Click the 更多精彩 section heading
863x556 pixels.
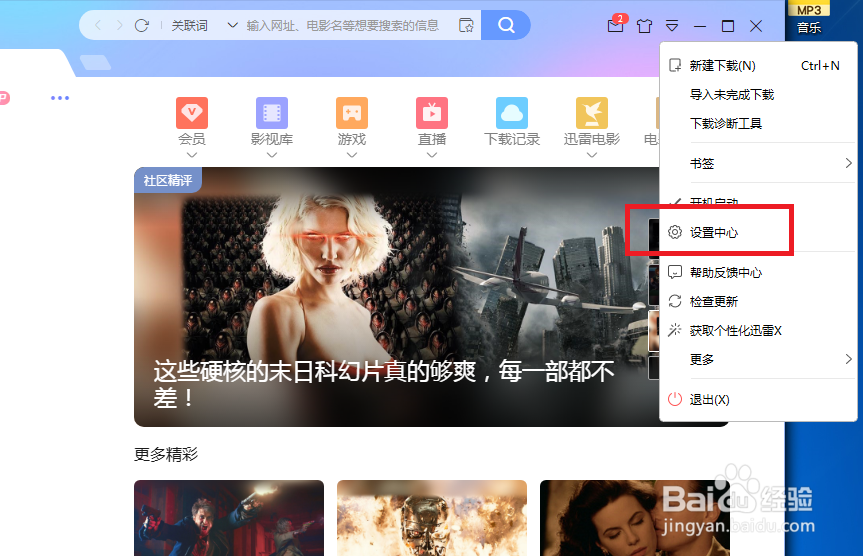click(x=166, y=454)
